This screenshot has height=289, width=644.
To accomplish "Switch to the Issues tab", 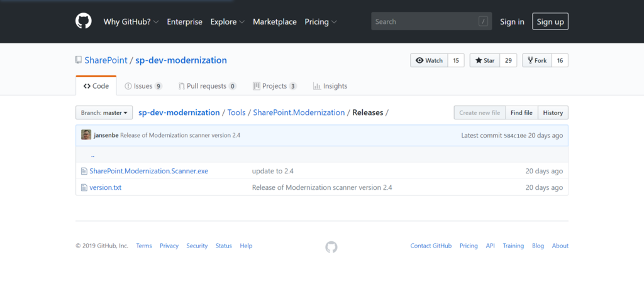I will coord(143,86).
